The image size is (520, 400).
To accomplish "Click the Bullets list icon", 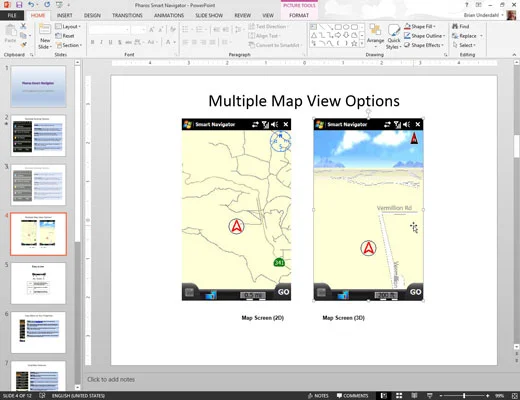I will 186,30.
